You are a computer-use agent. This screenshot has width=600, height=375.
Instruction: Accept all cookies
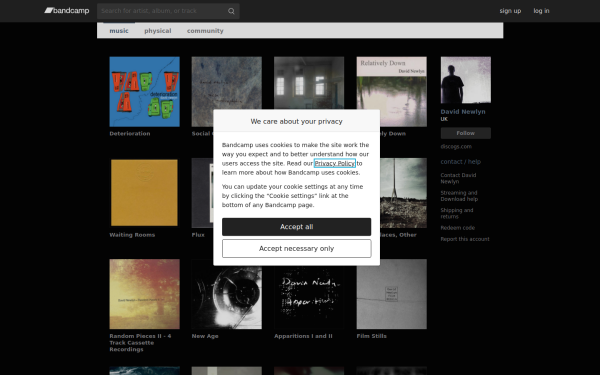tap(297, 227)
